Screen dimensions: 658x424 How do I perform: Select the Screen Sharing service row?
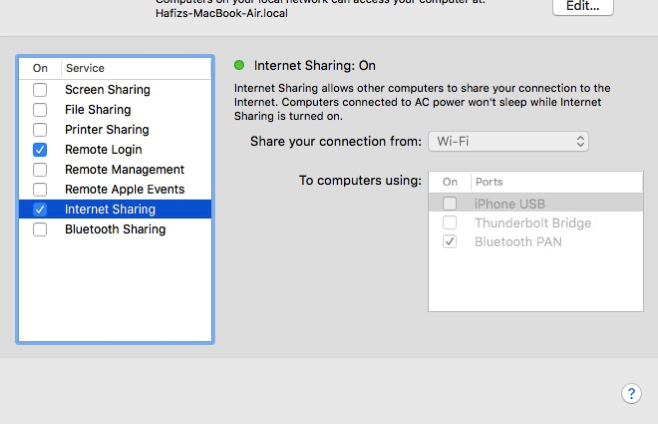coord(115,90)
